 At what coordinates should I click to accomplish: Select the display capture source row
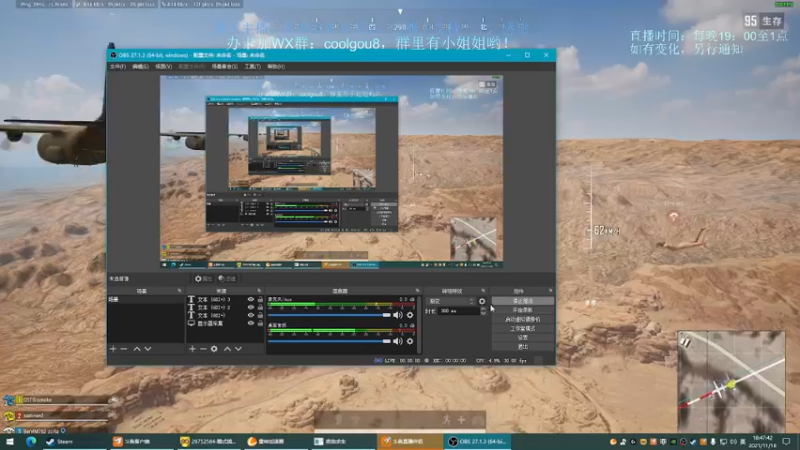pyautogui.click(x=225, y=323)
